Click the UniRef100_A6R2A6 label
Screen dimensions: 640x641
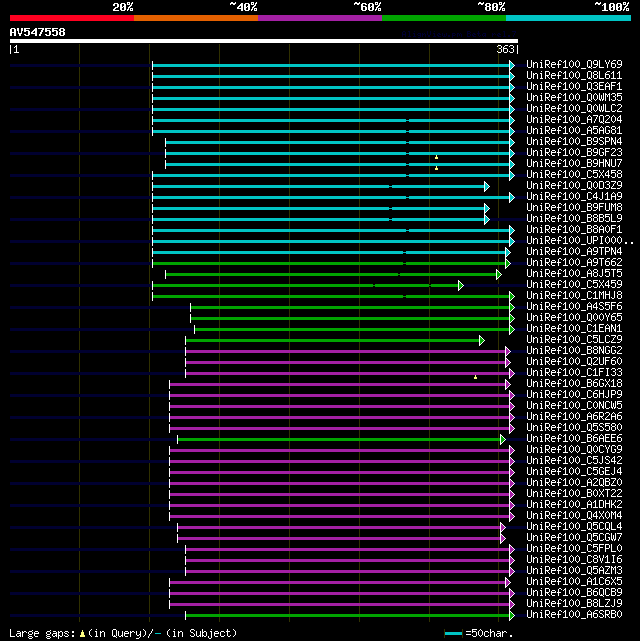pyautogui.click(x=574, y=417)
